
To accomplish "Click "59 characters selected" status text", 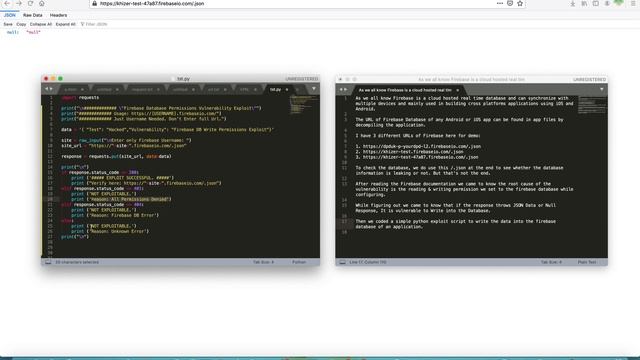I will (x=77, y=262).
